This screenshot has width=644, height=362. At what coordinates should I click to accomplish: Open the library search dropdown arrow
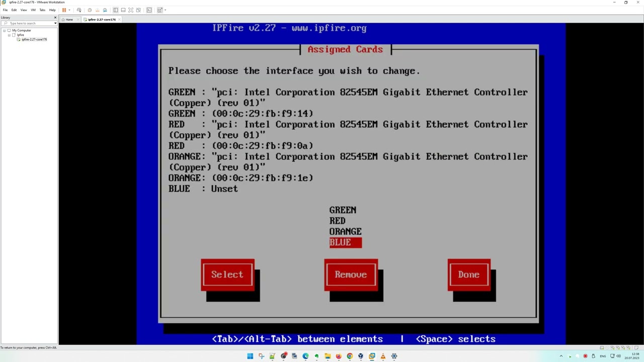pyautogui.click(x=55, y=23)
